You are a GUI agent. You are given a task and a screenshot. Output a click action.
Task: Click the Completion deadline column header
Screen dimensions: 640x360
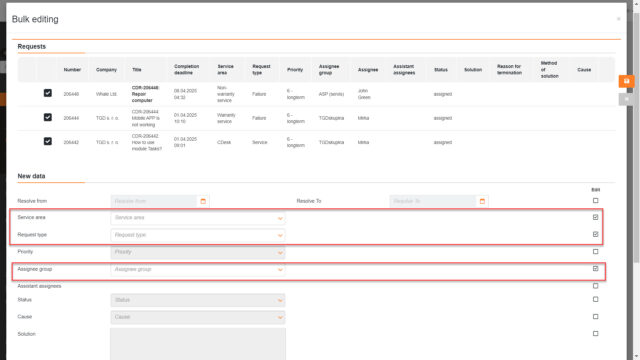[187, 69]
